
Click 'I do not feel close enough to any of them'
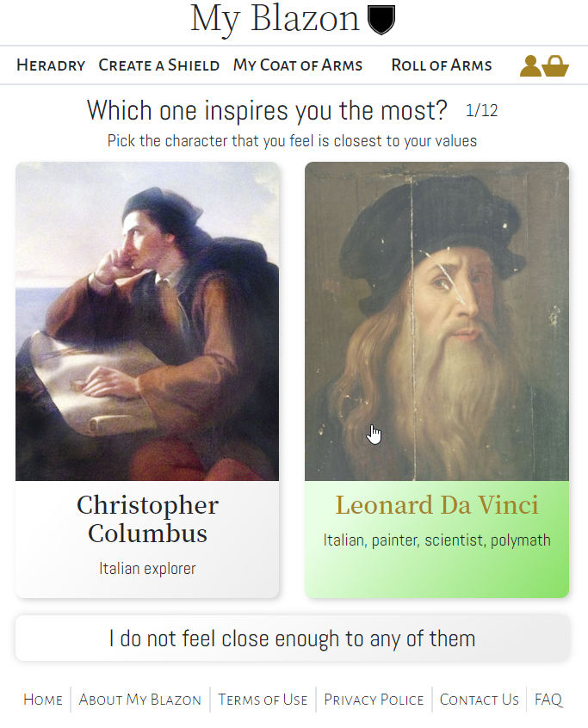pyautogui.click(x=294, y=638)
